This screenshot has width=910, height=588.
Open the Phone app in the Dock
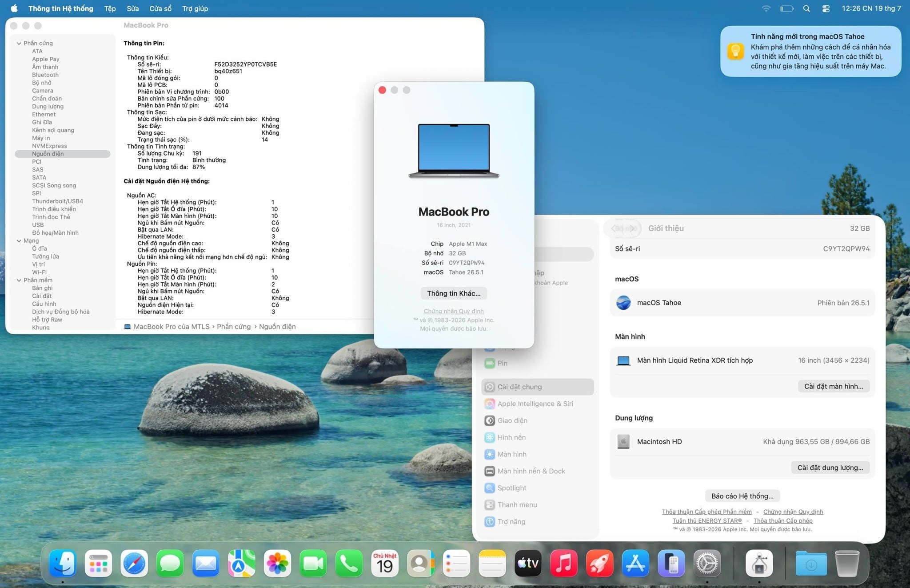pyautogui.click(x=349, y=564)
